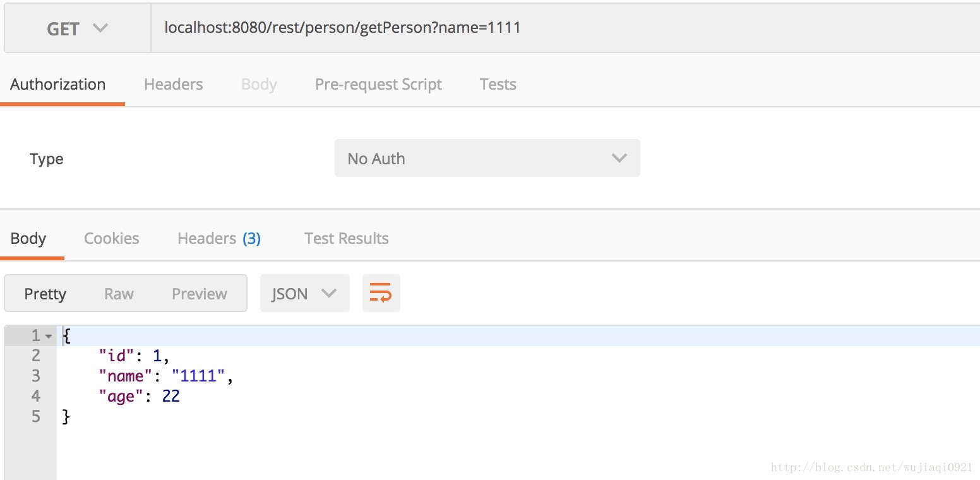Open the Tests tab

click(x=498, y=85)
